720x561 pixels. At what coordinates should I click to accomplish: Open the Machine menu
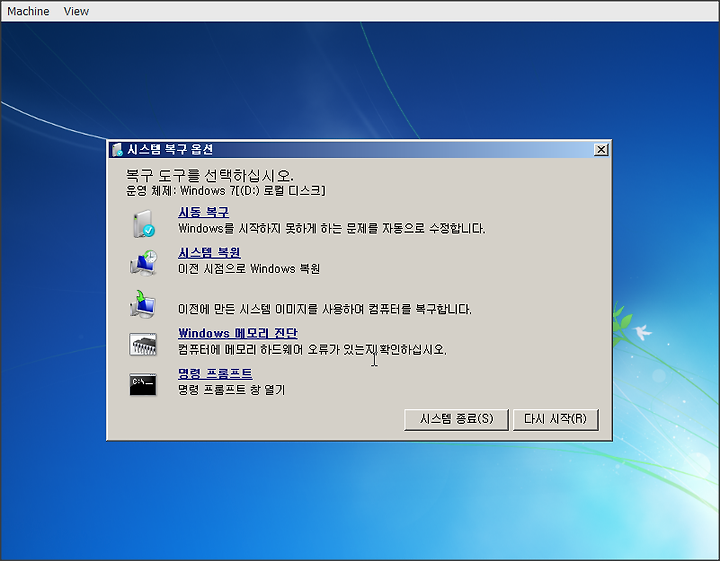(28, 11)
